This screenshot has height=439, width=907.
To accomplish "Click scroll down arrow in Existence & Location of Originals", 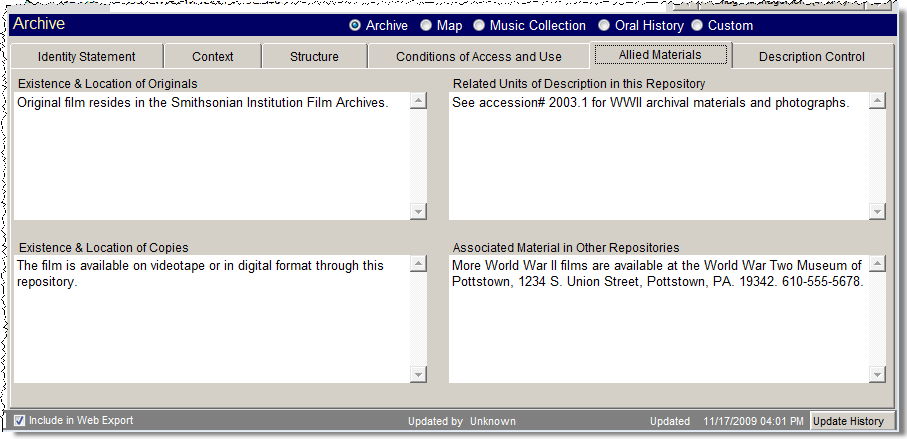I will click(418, 212).
